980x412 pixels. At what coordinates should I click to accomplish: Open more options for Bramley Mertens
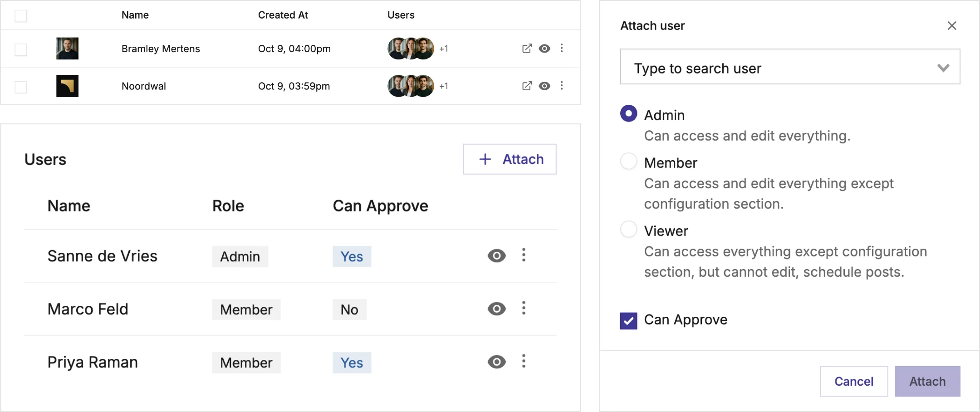[x=562, y=48]
